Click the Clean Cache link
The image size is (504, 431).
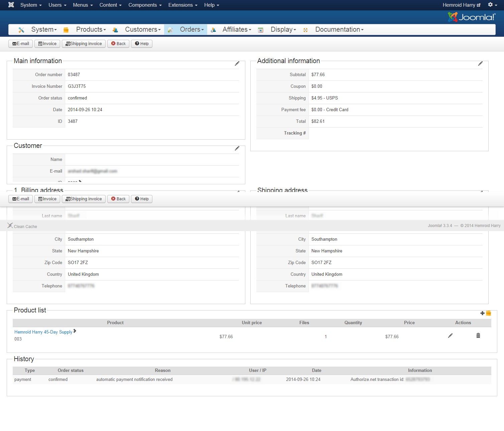tap(22, 226)
